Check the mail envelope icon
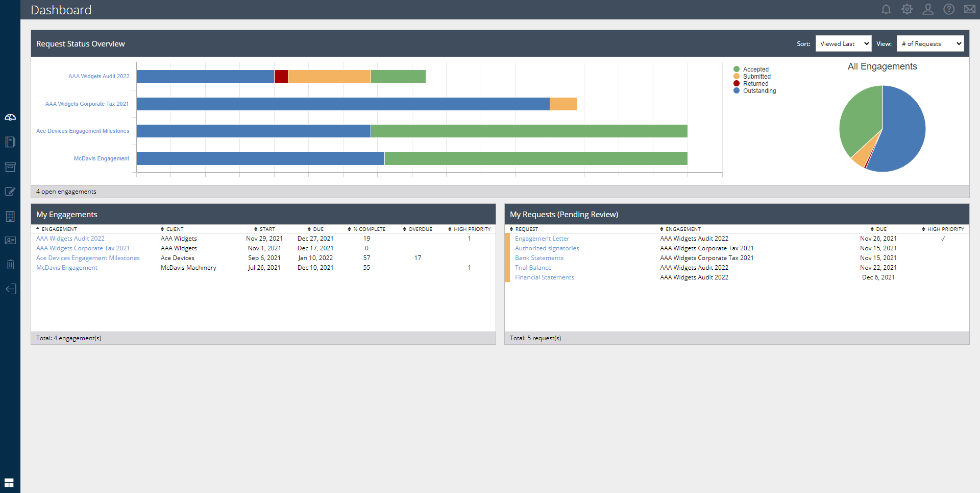Screen dimensions: 980x493 [x=970, y=9]
